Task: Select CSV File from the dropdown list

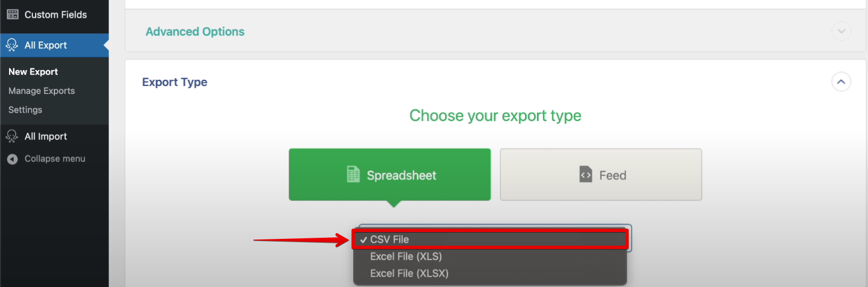Action: tap(389, 240)
